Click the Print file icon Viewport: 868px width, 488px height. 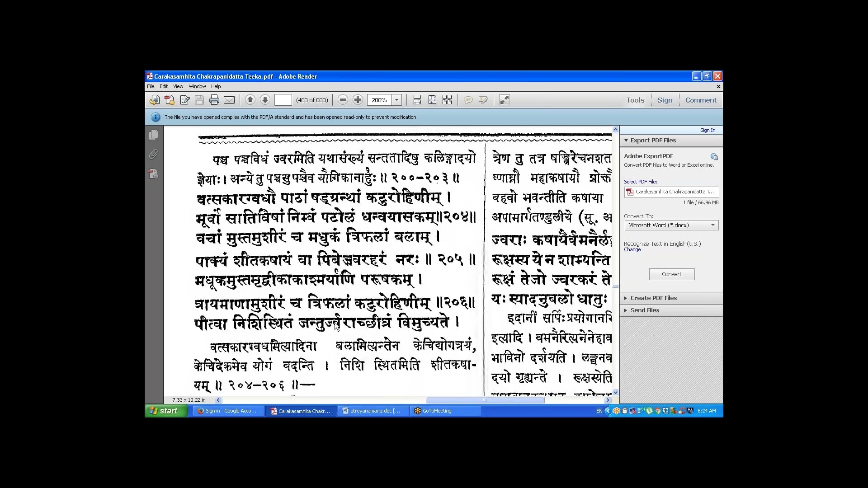click(x=214, y=100)
